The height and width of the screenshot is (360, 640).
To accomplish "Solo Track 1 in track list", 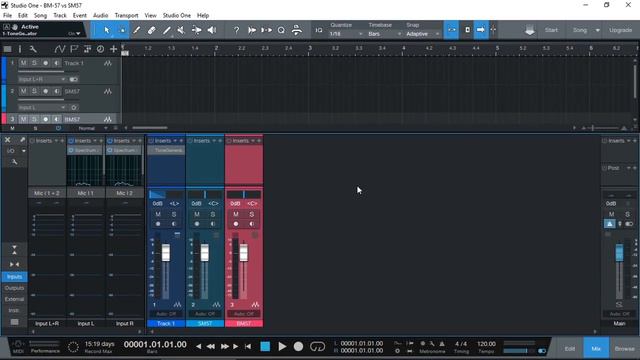I will [34, 63].
